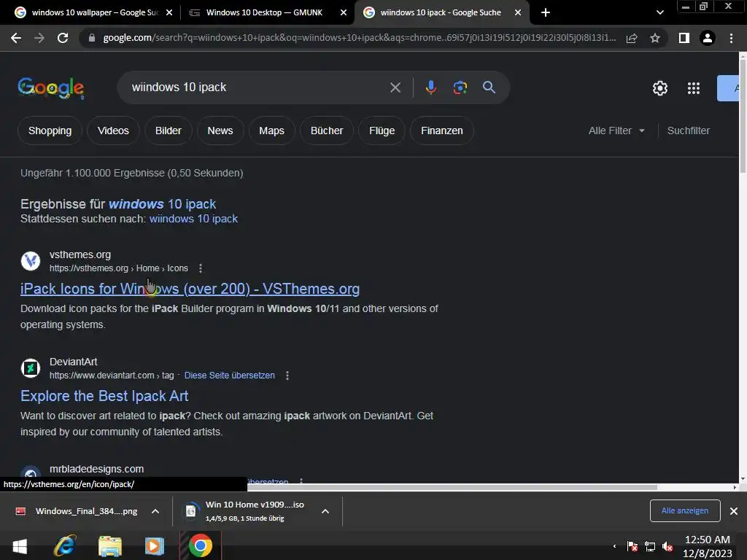
Task: Show hidden system tray icons
Action: [614, 546]
